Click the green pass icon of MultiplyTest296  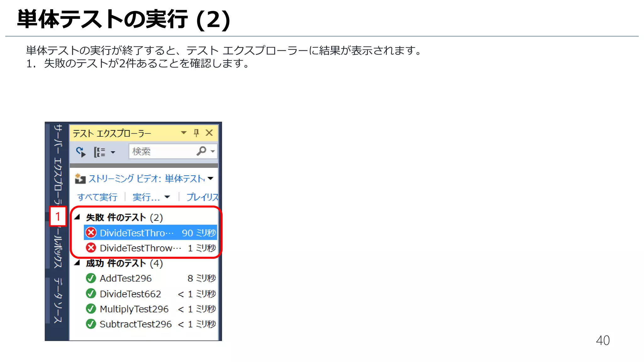(91, 309)
